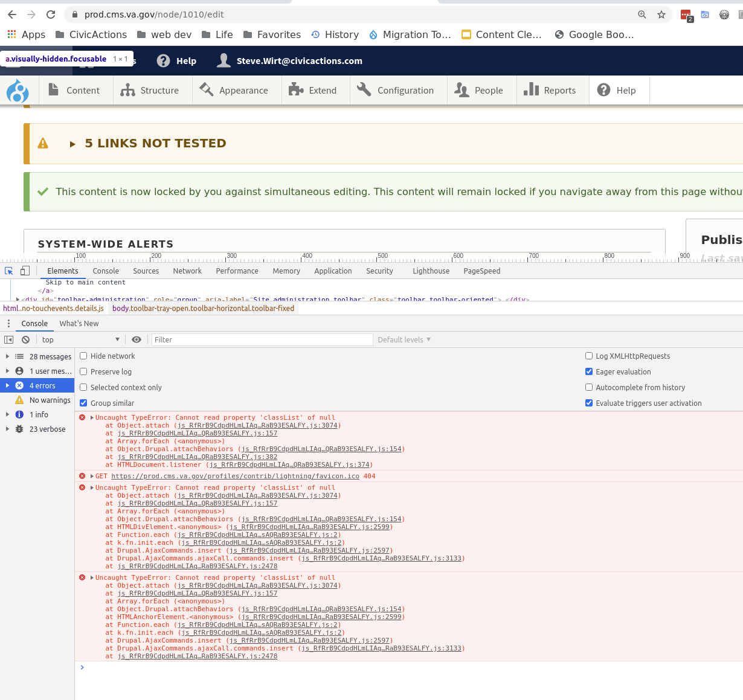
Task: Toggle the console sidebar panel icon
Action: pos(8,340)
